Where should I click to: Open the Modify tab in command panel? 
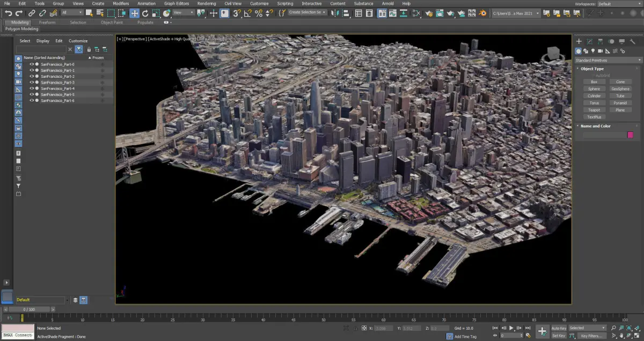click(589, 41)
